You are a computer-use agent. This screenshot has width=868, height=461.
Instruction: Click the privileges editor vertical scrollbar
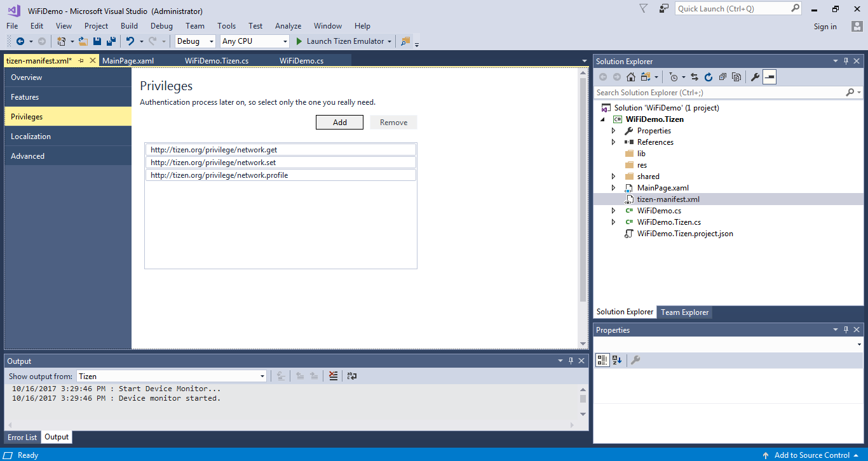coord(583,190)
